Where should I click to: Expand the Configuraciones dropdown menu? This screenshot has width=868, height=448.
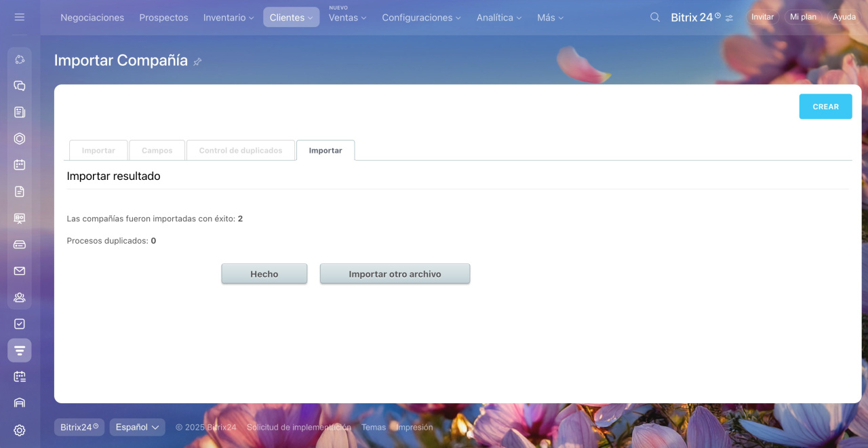click(421, 18)
